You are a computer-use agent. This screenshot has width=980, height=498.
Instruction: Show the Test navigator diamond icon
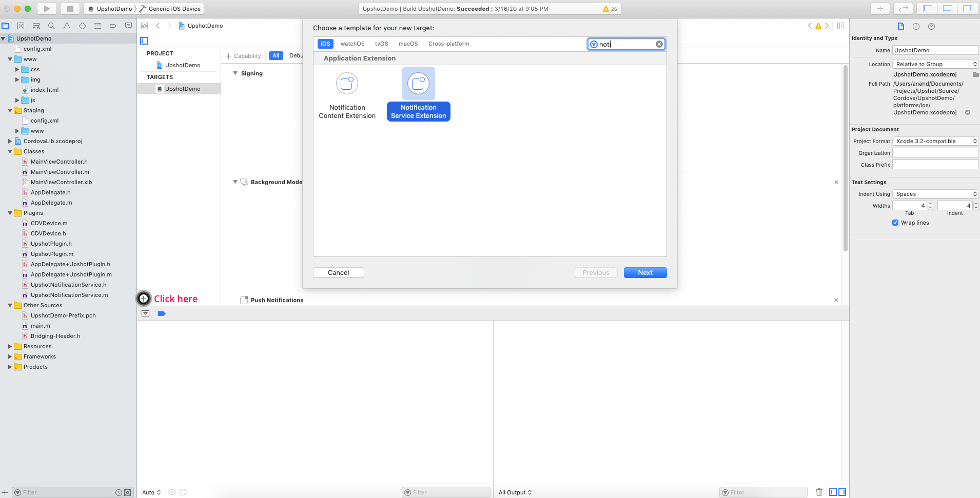tap(82, 26)
